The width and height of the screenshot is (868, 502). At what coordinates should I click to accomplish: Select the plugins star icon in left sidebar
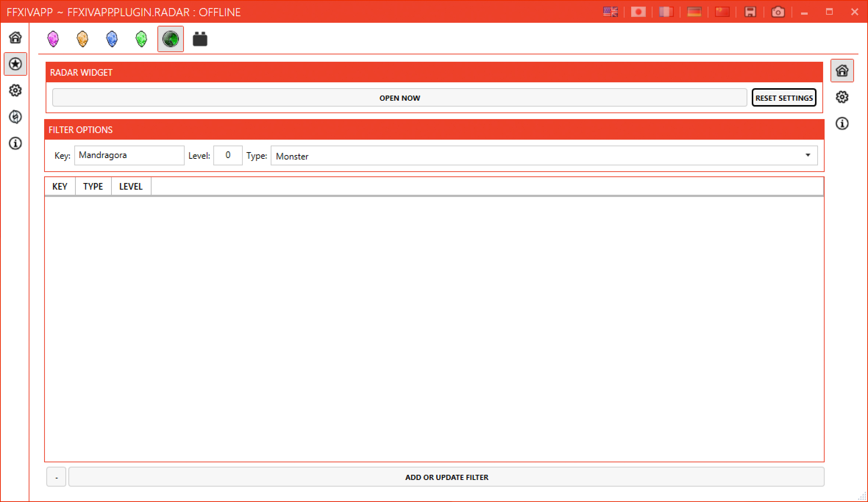[x=15, y=64]
